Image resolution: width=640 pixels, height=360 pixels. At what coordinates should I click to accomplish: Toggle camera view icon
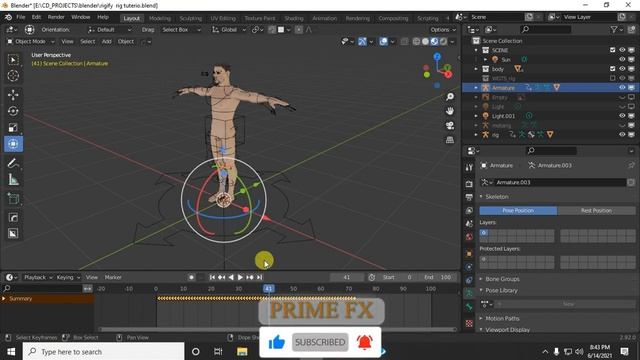(x=450, y=125)
